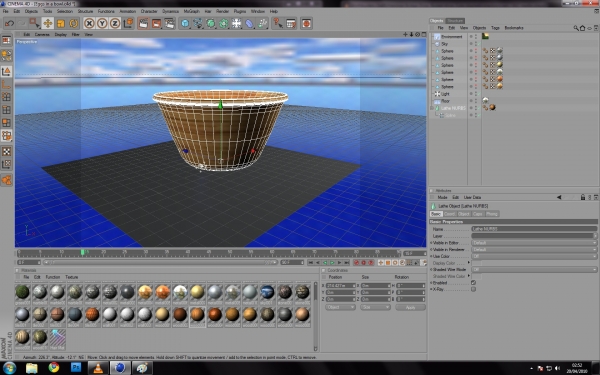Click the search magnifier in Objects manager
Image resolution: width=600 pixels, height=375 pixels.
point(576,28)
